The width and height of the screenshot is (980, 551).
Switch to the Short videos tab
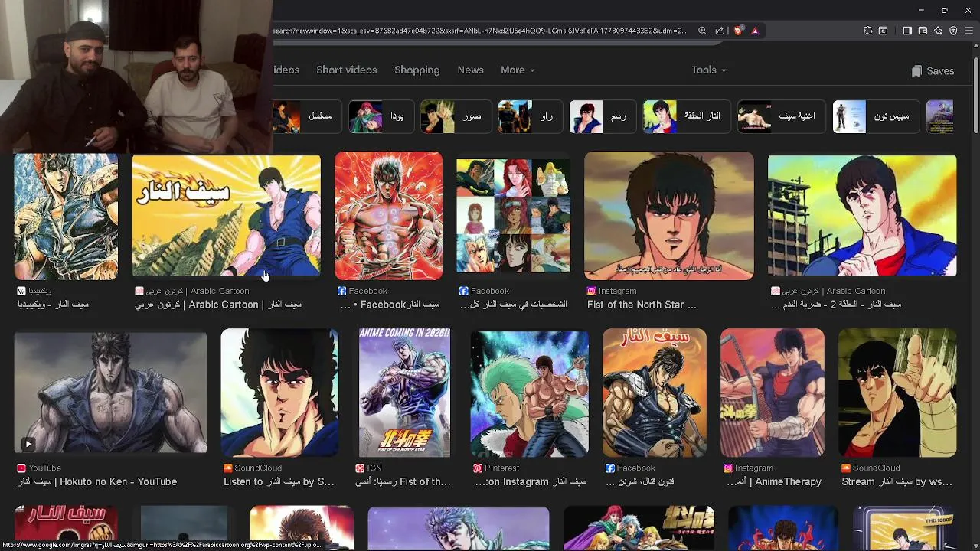click(x=347, y=70)
